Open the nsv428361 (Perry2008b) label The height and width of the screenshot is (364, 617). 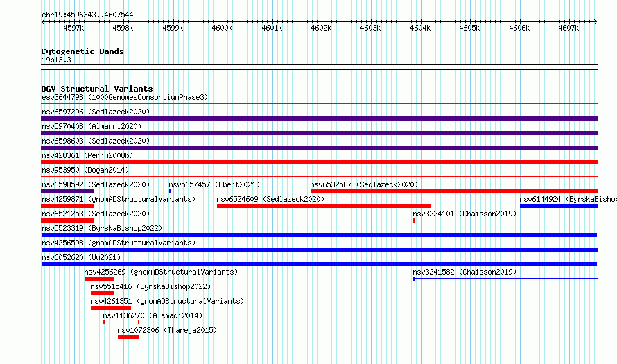click(87, 155)
